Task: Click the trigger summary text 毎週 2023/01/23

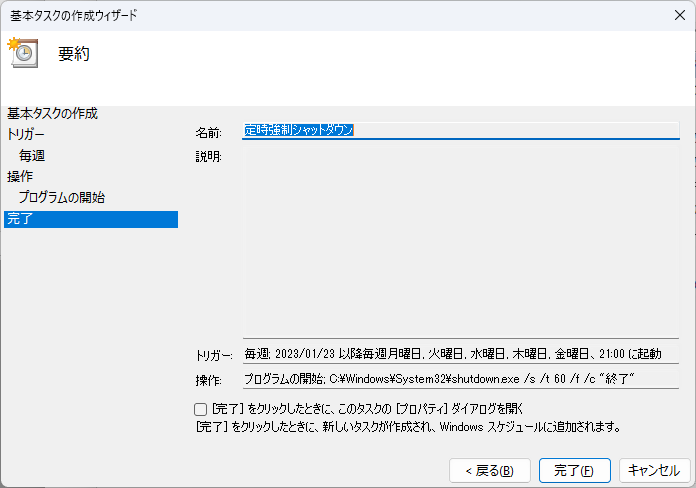Action: [x=461, y=354]
